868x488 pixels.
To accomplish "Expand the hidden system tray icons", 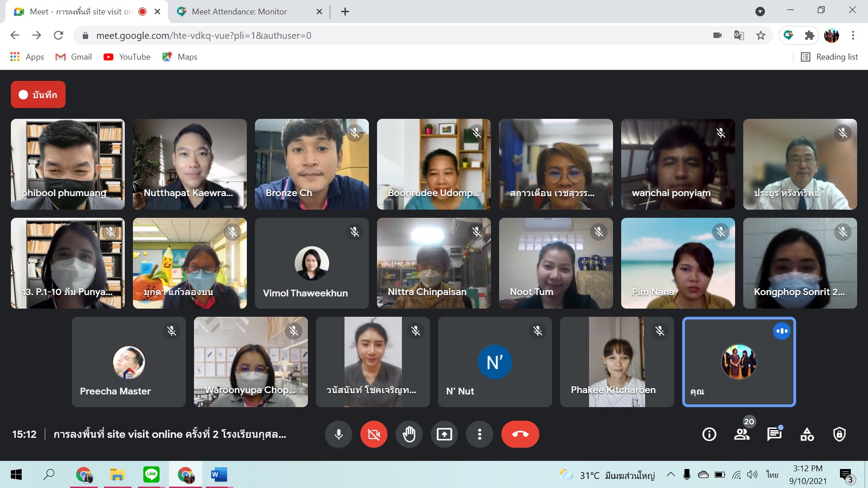I will tap(671, 474).
